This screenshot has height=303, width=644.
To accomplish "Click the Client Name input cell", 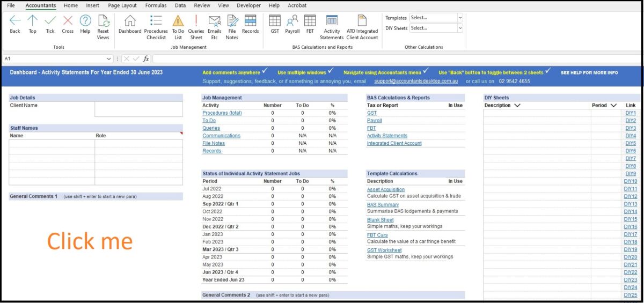I will pos(138,109).
